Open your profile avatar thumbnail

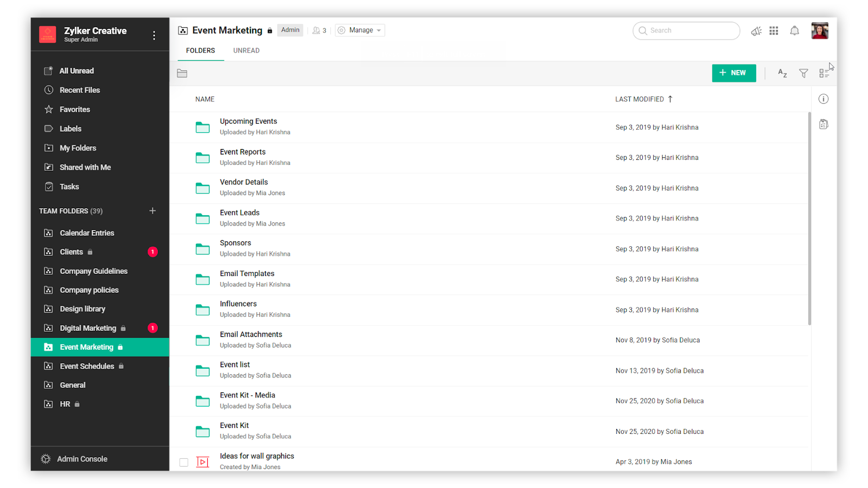pos(820,30)
